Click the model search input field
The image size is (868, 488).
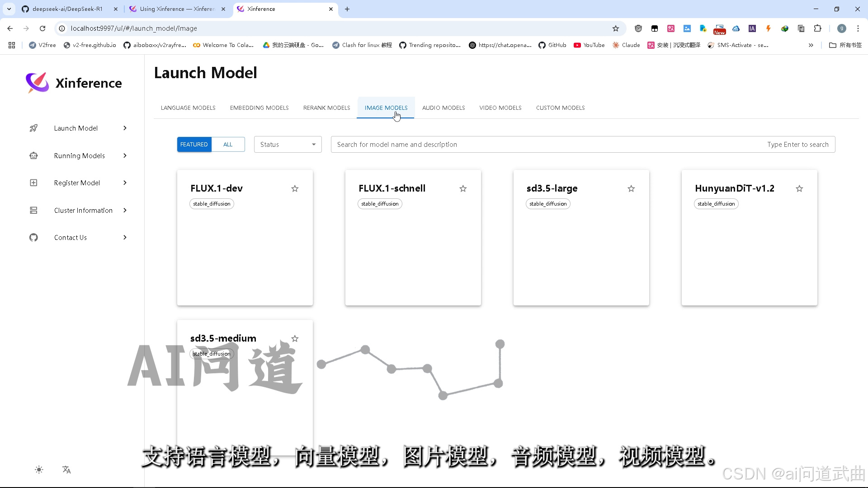pos(452,144)
